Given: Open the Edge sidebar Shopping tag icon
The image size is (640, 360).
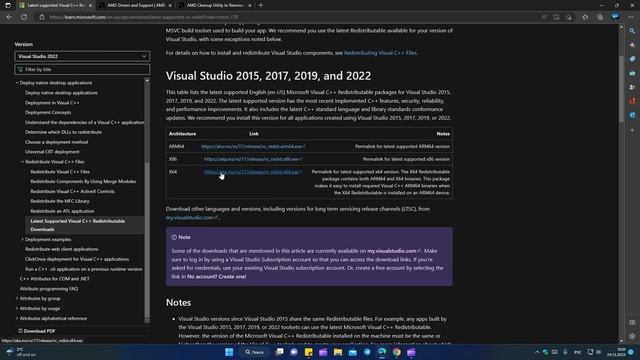Looking at the screenshot, I should 632,59.
